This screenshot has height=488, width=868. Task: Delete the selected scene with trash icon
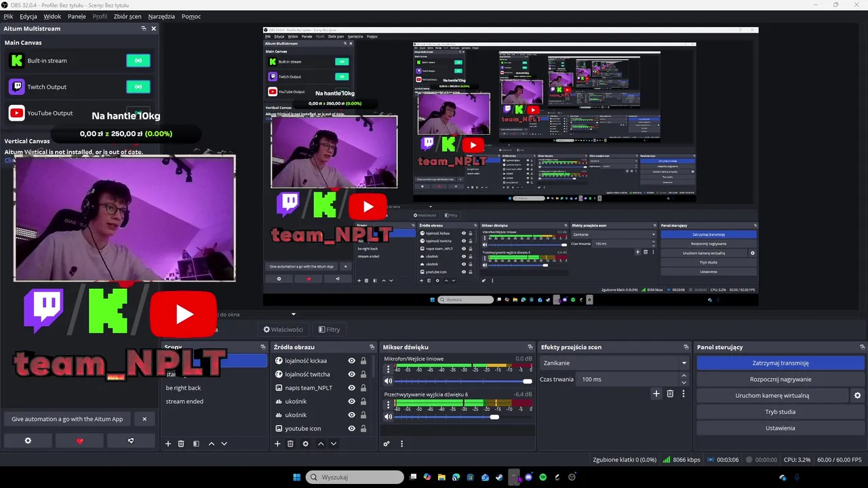tap(181, 444)
